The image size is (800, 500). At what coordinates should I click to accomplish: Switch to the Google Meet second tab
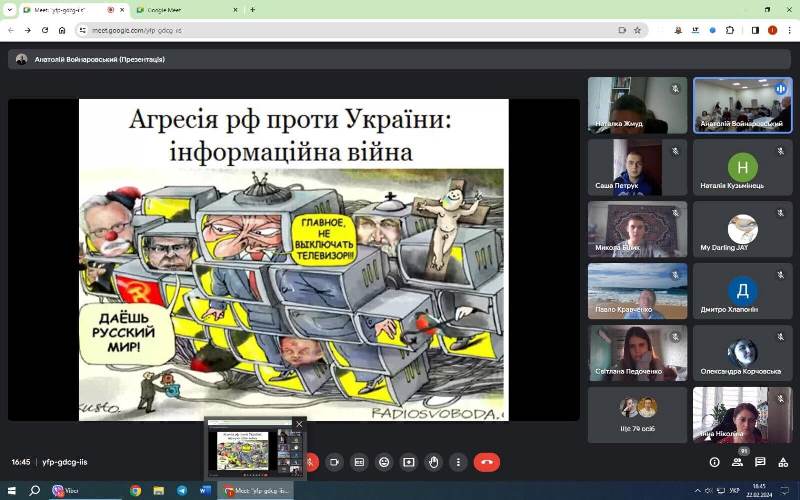186,10
